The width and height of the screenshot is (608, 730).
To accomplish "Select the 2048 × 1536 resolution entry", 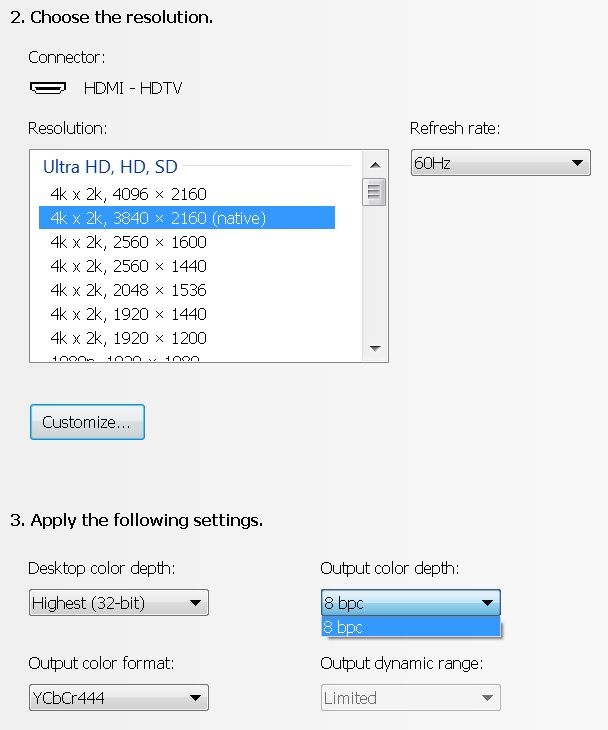I will click(x=129, y=290).
